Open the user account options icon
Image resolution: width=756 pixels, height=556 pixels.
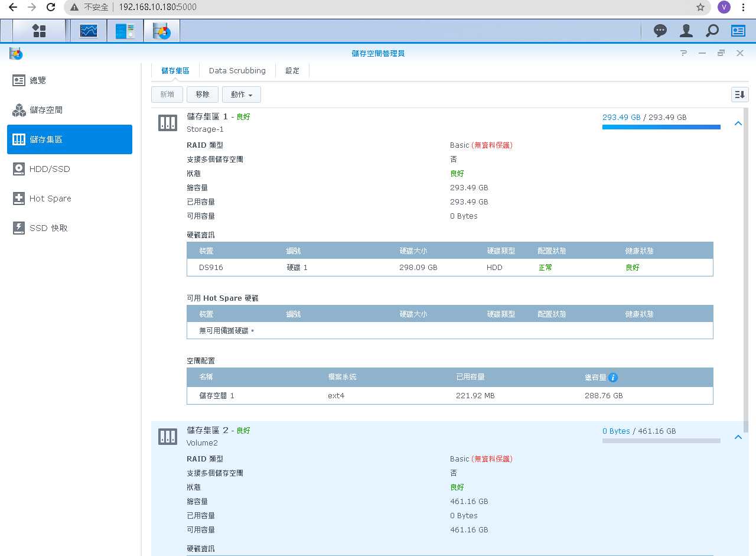point(686,31)
